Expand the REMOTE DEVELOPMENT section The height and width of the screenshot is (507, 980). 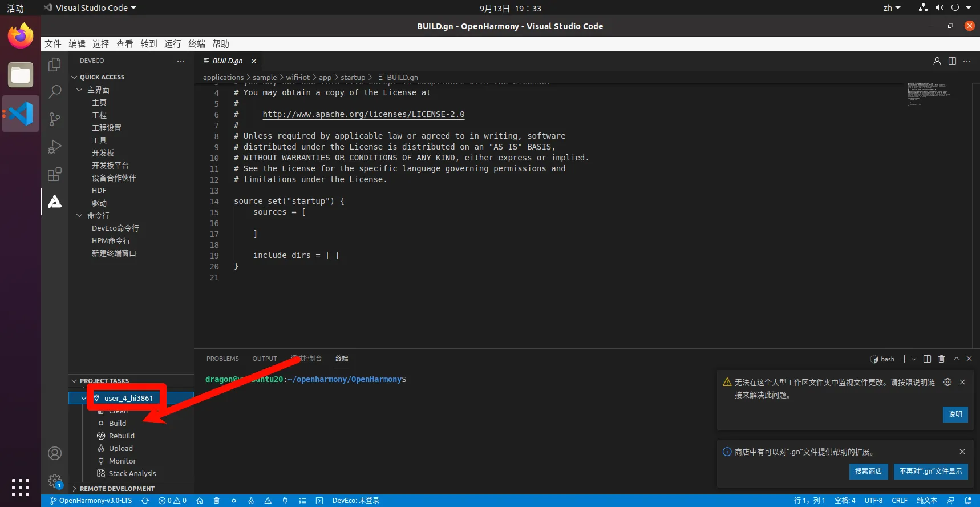coord(74,489)
